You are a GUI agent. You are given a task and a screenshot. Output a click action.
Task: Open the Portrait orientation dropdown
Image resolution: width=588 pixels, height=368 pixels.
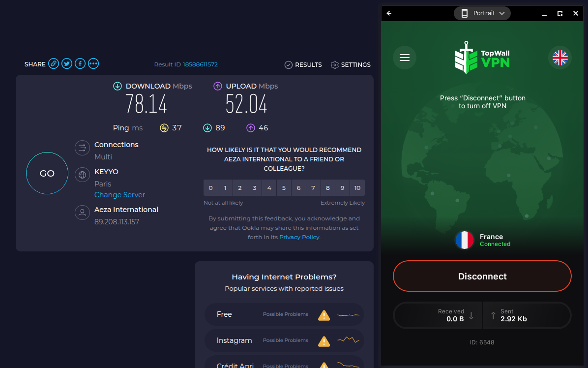coord(482,13)
